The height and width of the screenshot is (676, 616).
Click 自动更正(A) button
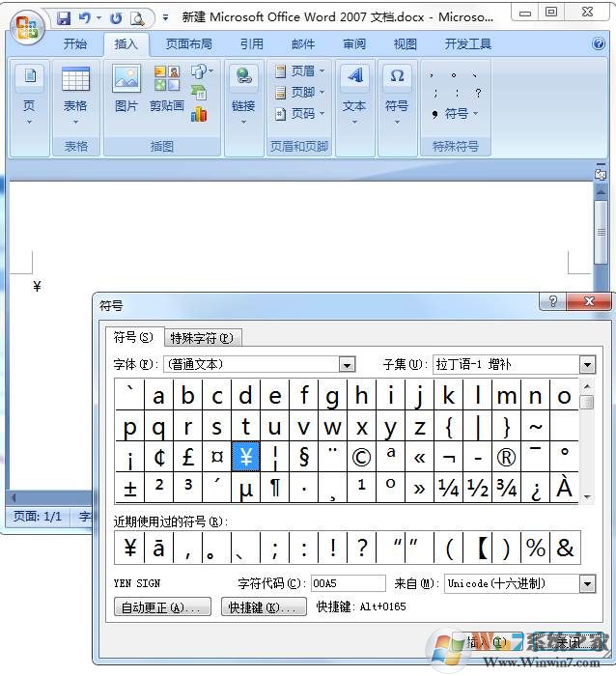coord(162,607)
